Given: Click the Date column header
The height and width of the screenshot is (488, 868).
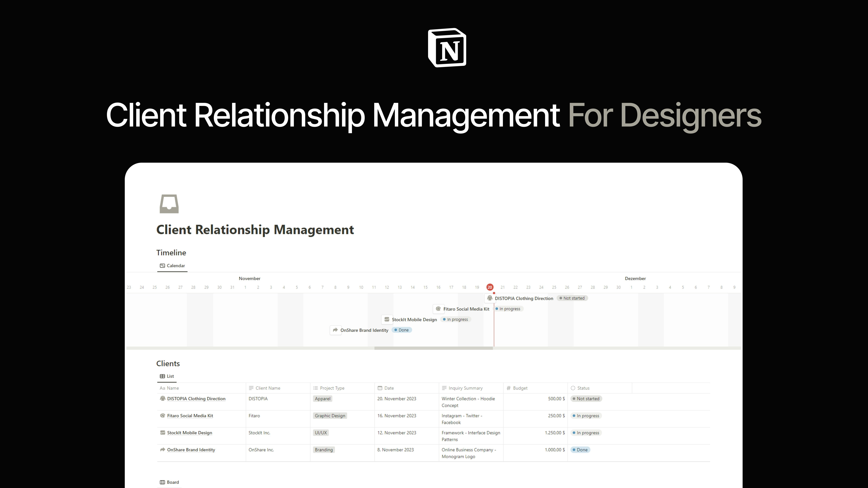Looking at the screenshot, I should click(407, 388).
